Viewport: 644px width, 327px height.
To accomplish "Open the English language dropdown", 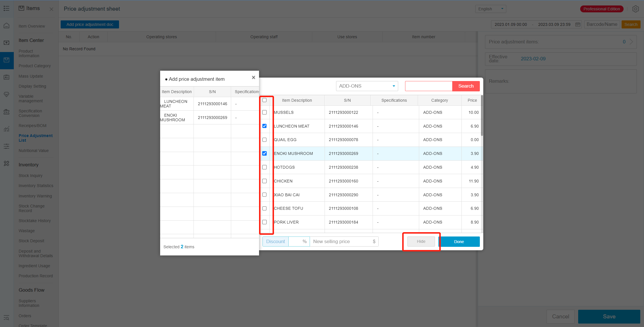I will pyautogui.click(x=490, y=9).
